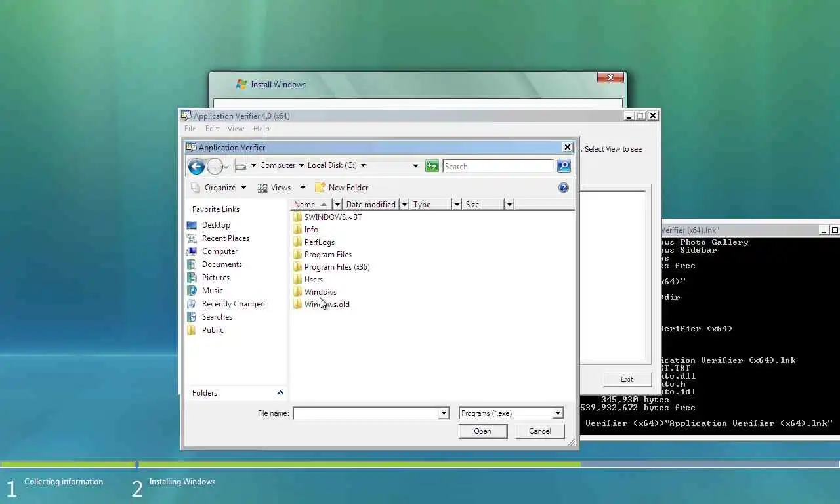Open the View menu in Application Verifier 4.0
This screenshot has height=504, width=840.
click(x=236, y=129)
